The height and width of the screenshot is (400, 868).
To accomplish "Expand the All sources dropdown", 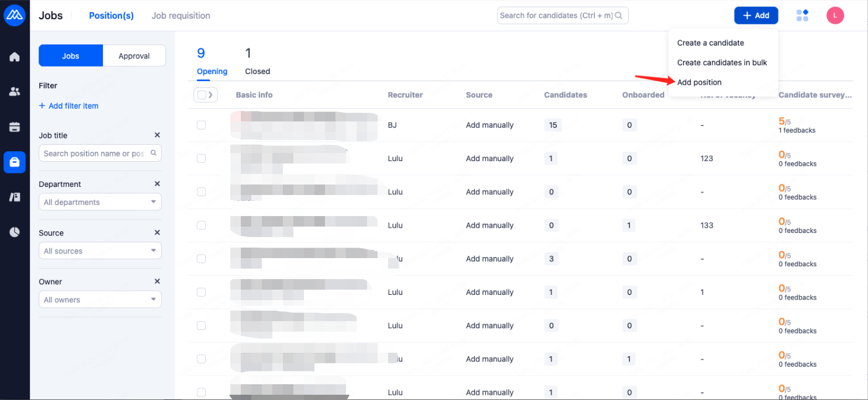I will click(x=100, y=251).
